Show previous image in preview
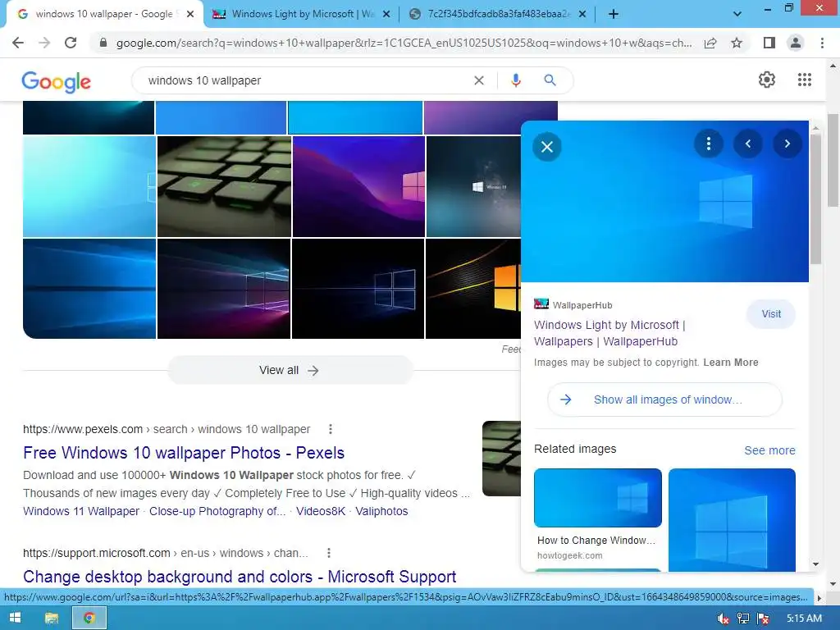 [x=748, y=144]
